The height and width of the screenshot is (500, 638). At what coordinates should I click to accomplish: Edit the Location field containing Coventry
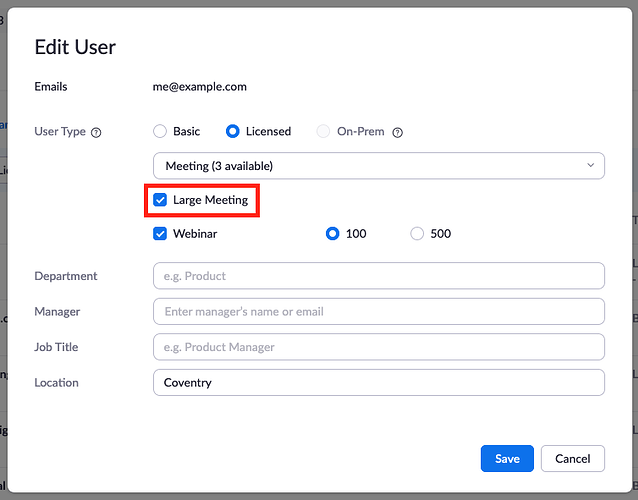click(x=379, y=382)
